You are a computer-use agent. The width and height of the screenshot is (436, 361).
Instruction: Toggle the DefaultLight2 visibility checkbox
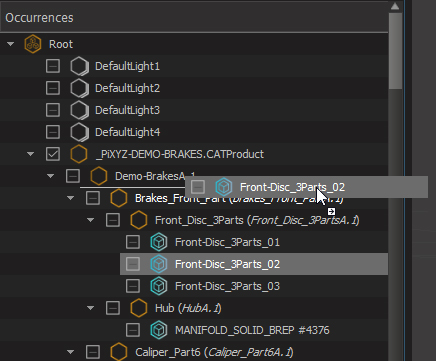(53, 88)
